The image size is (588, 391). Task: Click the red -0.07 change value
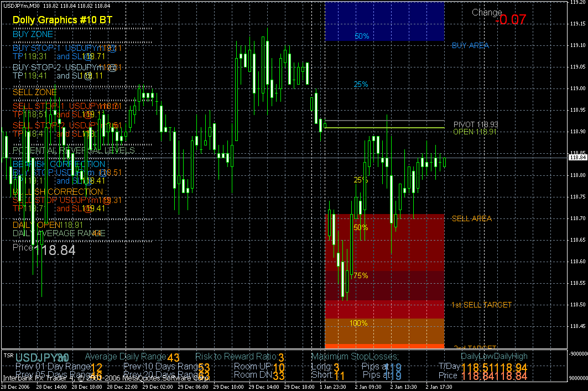tap(511, 19)
